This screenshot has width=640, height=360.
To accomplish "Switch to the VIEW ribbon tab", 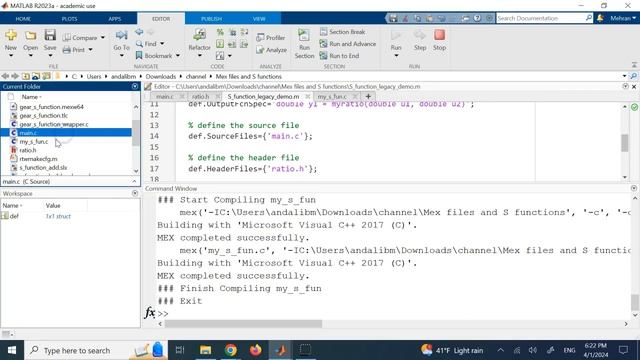I will point(259,19).
